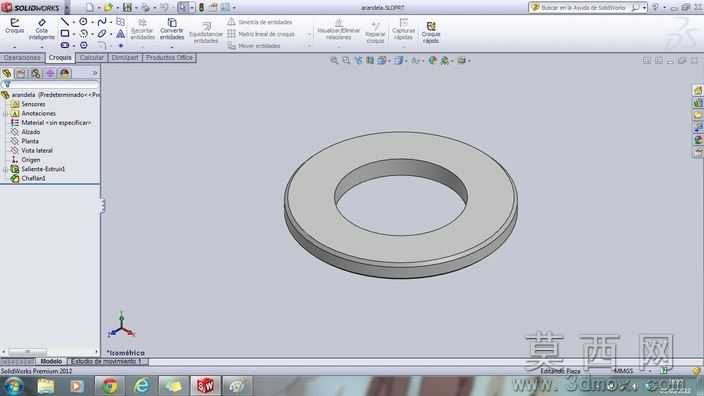Start a new sketch with the Croquis tool
704x396 pixels.
(14, 26)
